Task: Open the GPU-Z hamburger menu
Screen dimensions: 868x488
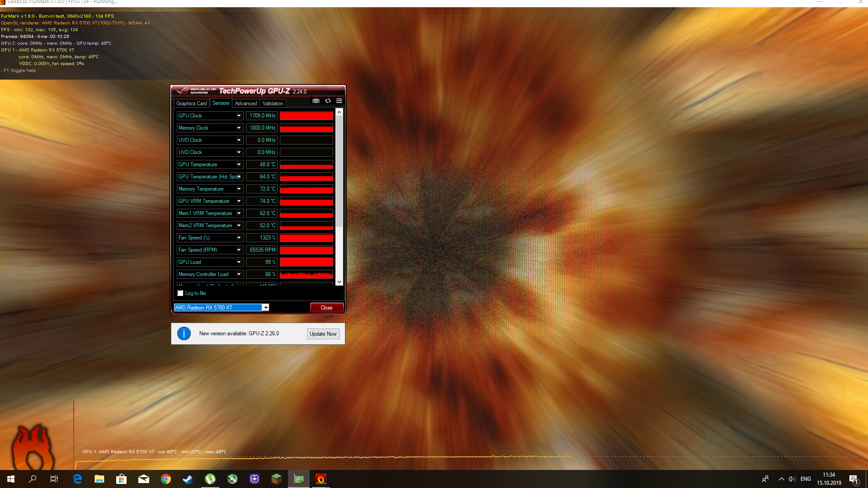Action: point(339,101)
